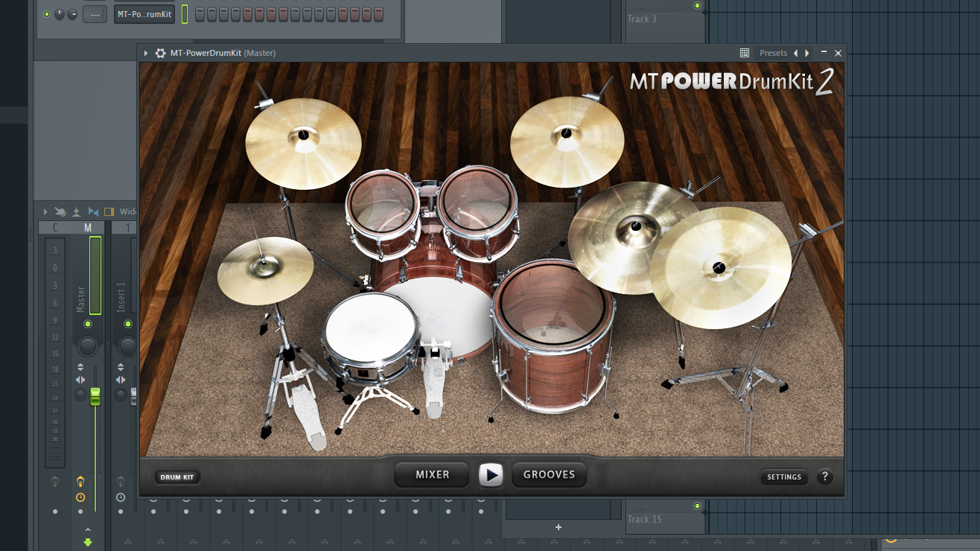Hit the right crash cymbal near logo
The image size is (980, 551).
pos(567,141)
